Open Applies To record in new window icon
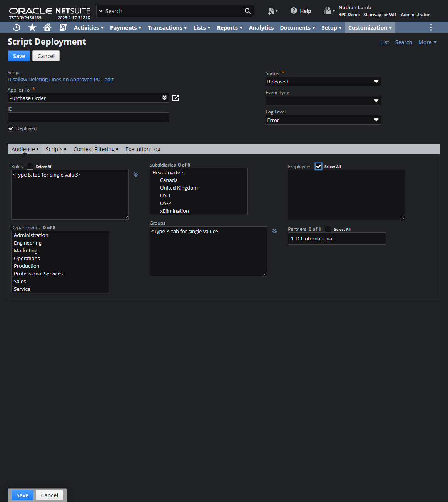 176,98
